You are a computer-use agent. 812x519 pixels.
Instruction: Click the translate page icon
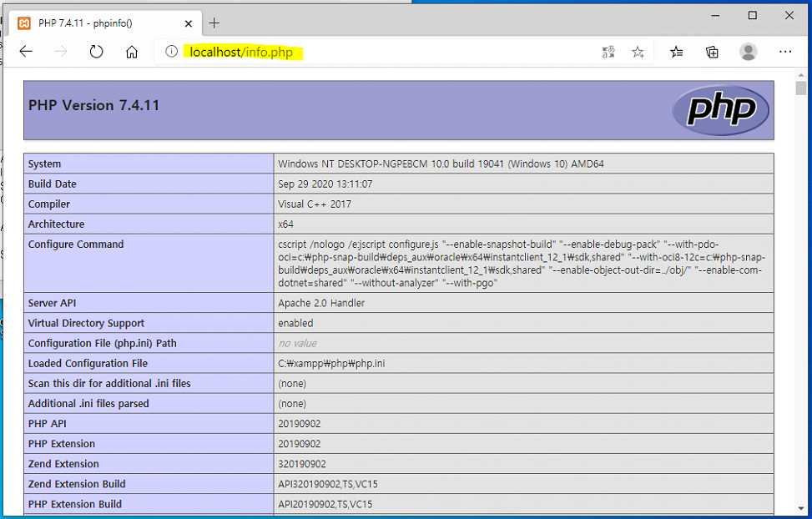[x=608, y=52]
